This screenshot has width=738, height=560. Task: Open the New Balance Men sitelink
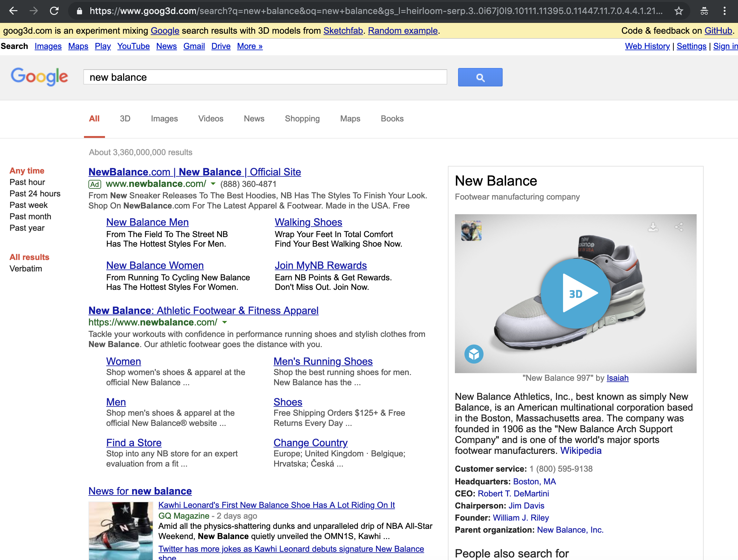[148, 222]
